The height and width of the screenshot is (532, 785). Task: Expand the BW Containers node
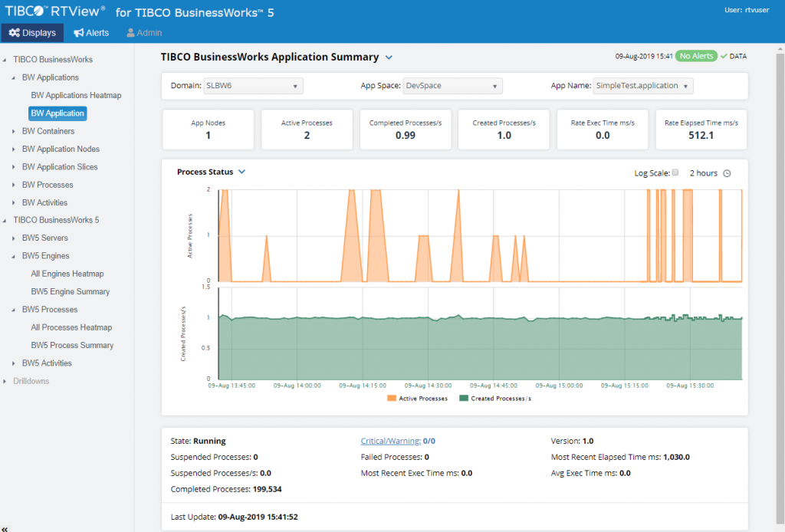14,131
